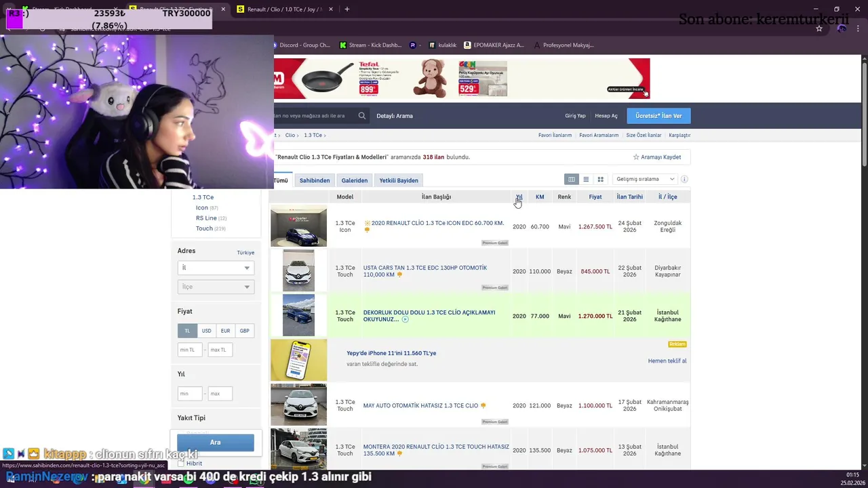This screenshot has width=868, height=488.
Task: Click year min input field
Action: coord(190,394)
